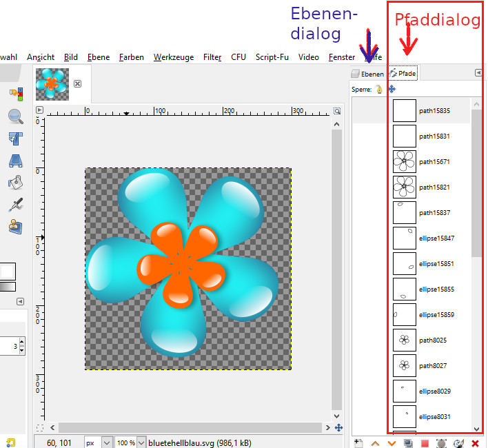
Task: Click the status bar icon at bottom left
Action: click(x=11, y=442)
